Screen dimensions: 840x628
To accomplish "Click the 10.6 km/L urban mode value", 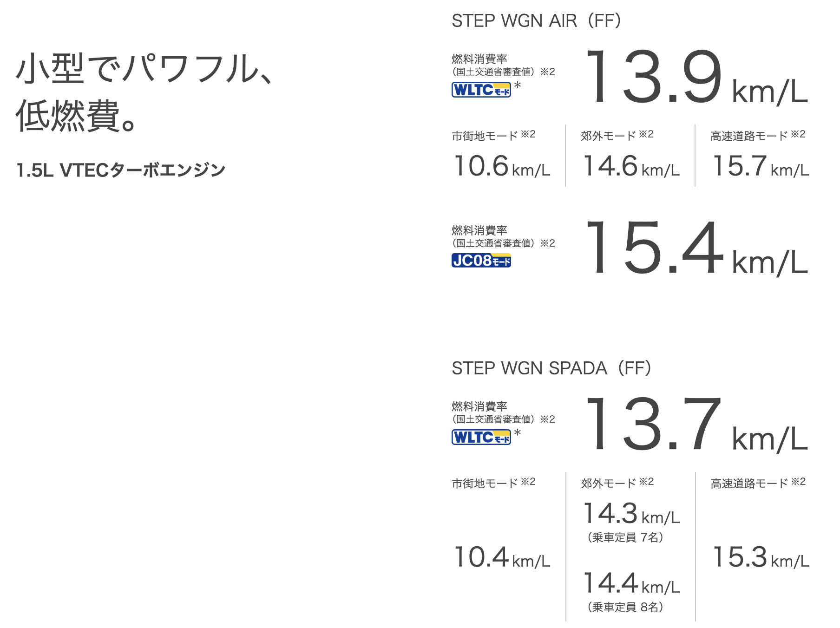I will (x=502, y=167).
